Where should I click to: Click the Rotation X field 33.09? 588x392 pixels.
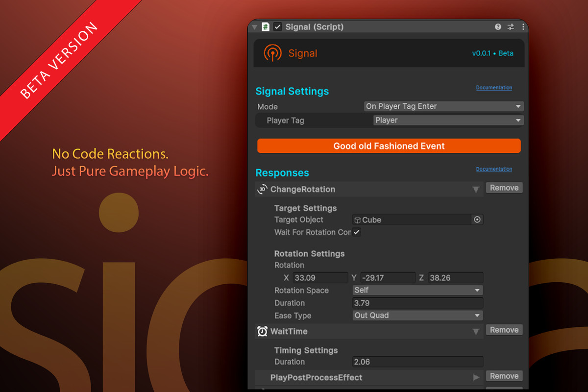320,278
